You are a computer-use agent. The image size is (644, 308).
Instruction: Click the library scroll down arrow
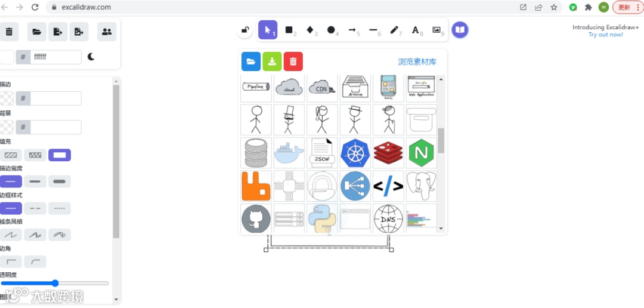click(x=441, y=229)
